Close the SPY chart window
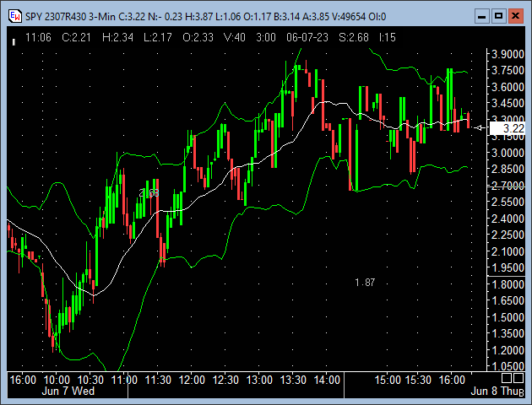The image size is (532, 405). tap(515, 16)
